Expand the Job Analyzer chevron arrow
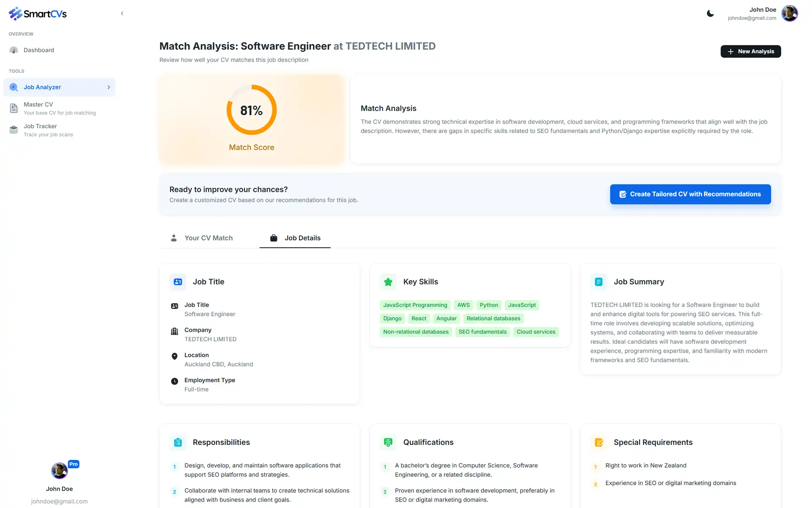 (x=109, y=87)
